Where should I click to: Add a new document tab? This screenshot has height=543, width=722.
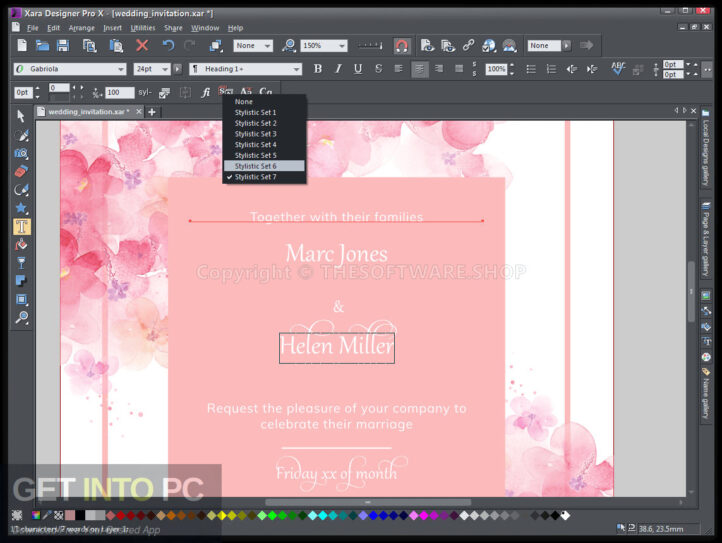(x=151, y=111)
